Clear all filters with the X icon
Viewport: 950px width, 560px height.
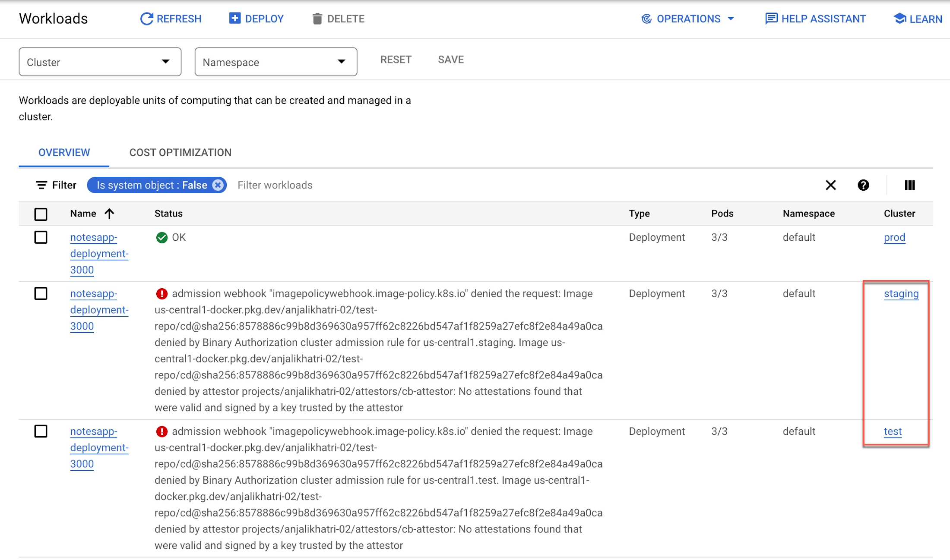(x=831, y=186)
